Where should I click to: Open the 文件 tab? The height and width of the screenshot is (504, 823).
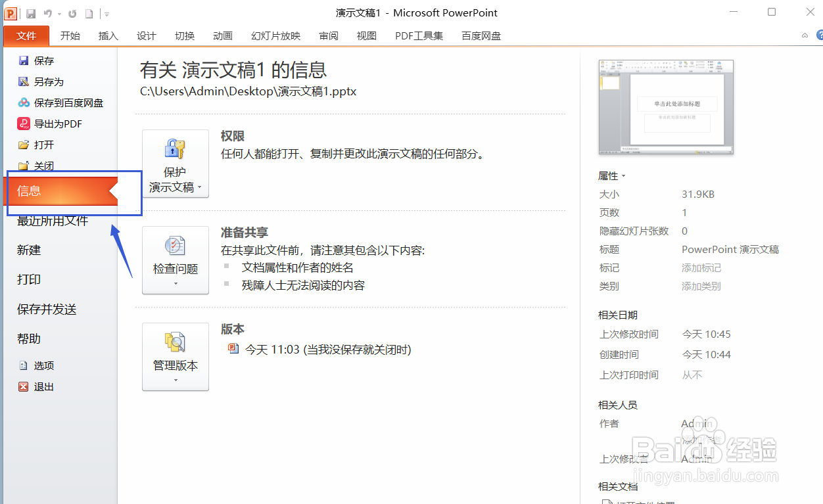coord(26,36)
